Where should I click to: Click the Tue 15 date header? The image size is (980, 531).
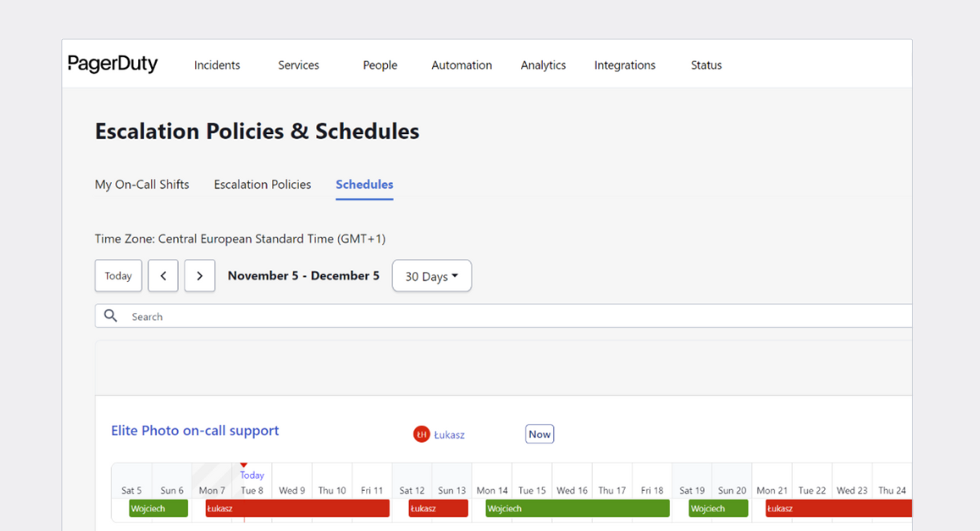532,491
